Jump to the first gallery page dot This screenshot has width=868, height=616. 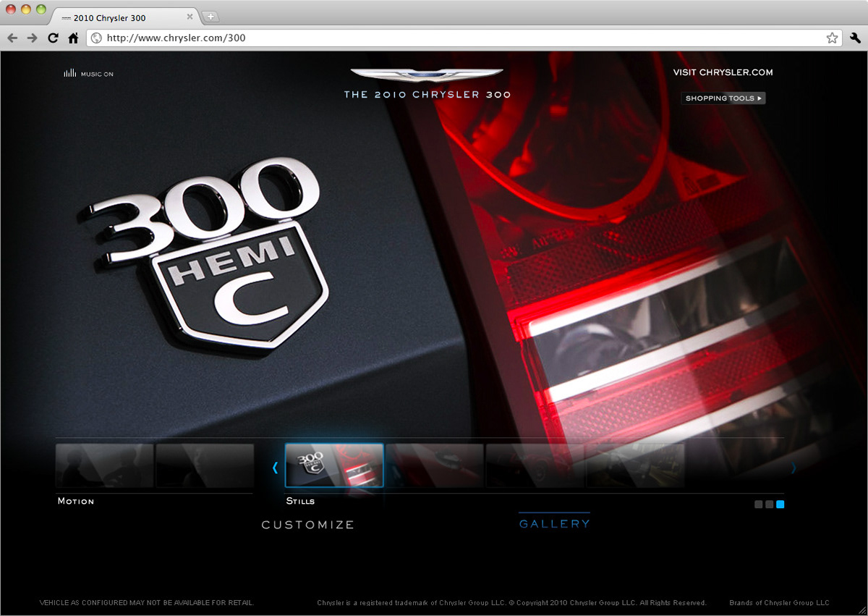pyautogui.click(x=758, y=505)
